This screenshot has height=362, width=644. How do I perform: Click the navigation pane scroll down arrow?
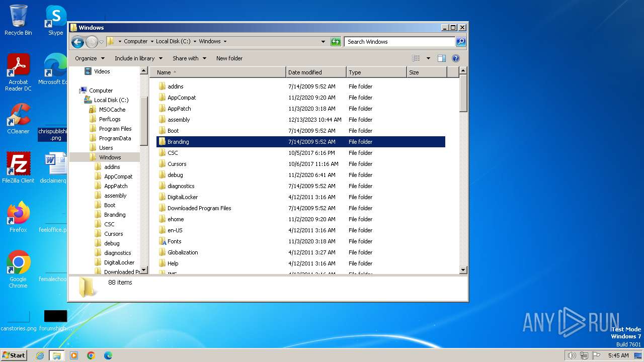(x=144, y=270)
